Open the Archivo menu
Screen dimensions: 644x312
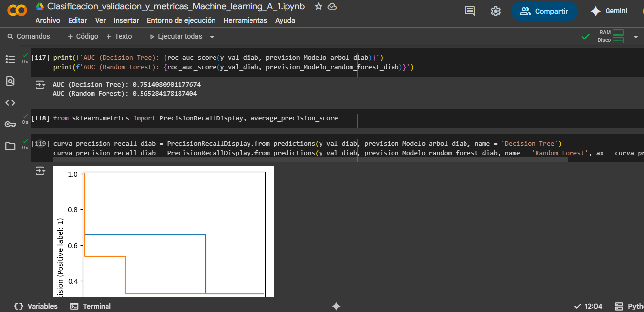point(48,20)
